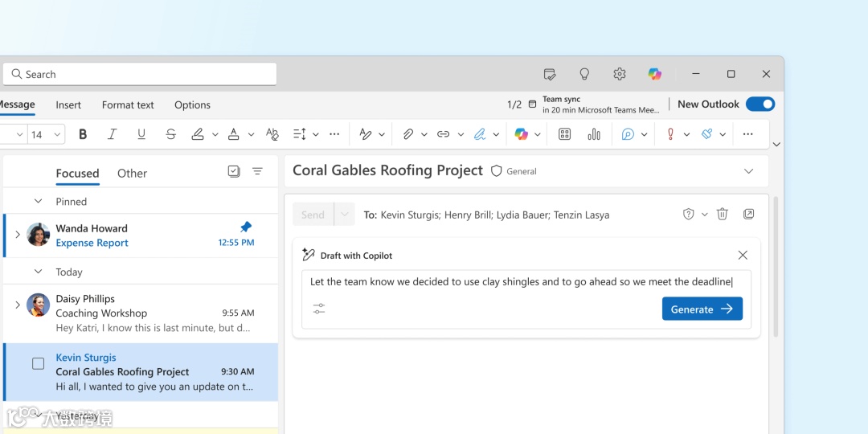Apply Italic formatting
Image resolution: width=868 pixels, height=434 pixels.
tap(113, 134)
